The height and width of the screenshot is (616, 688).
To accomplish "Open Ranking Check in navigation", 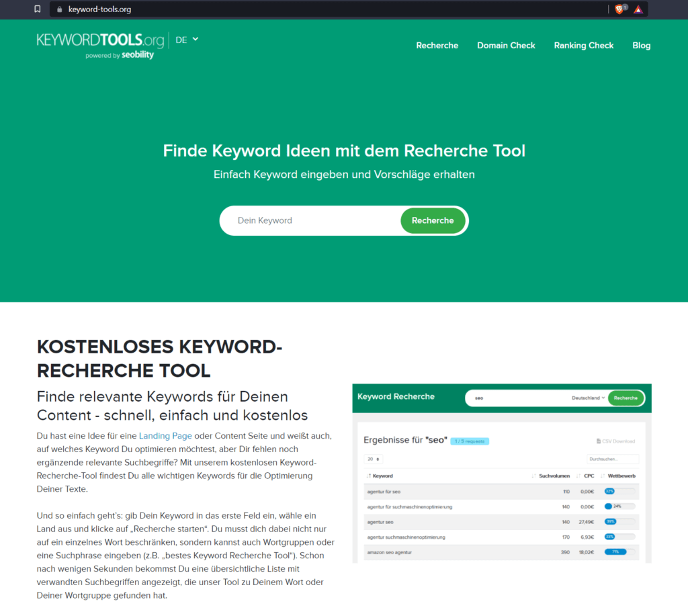I will pos(584,46).
